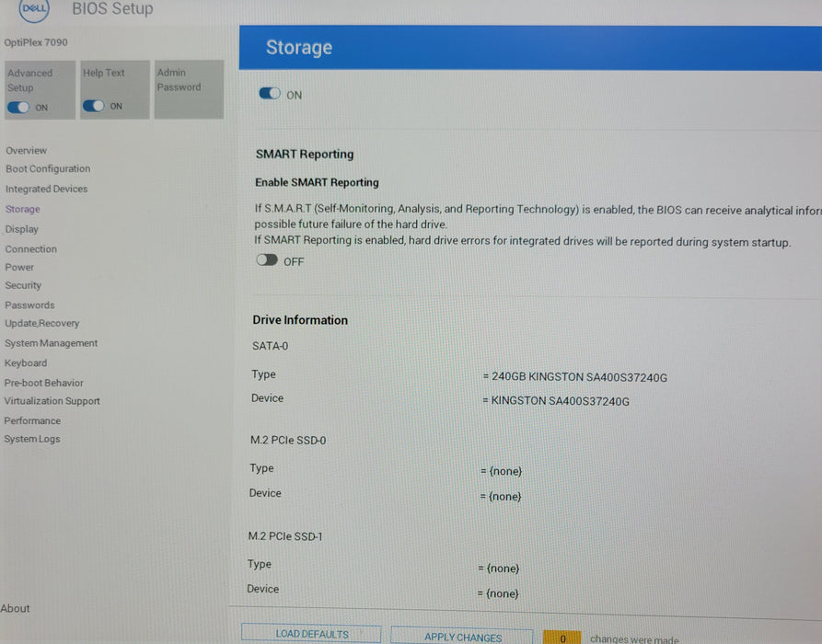The image size is (822, 644).
Task: Click the Dell logo icon
Action: (x=34, y=9)
